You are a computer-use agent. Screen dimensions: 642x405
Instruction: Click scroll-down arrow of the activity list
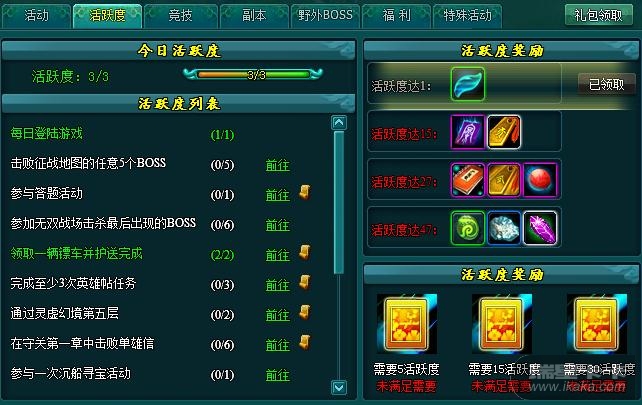coord(339,387)
